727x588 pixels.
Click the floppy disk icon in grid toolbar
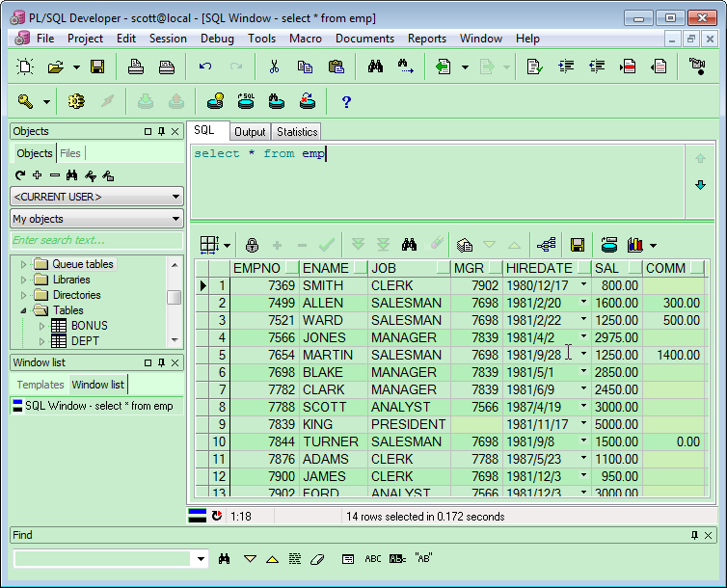coord(578,245)
